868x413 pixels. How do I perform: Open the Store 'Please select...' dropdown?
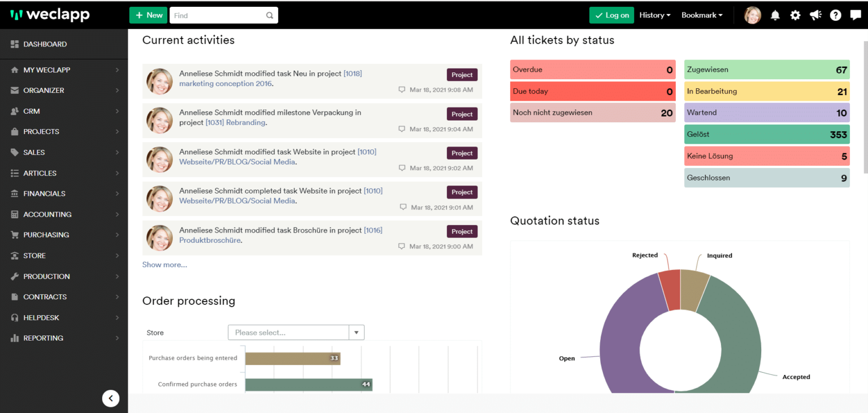coord(296,333)
